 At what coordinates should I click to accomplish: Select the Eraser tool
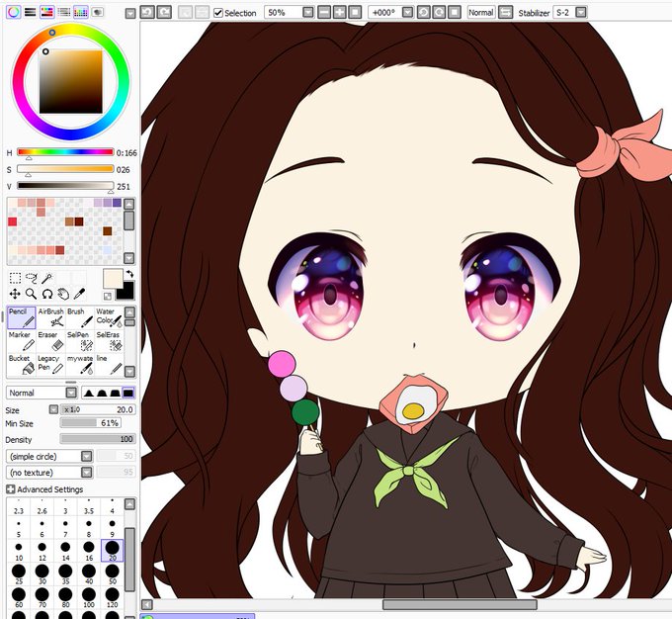coord(50,341)
